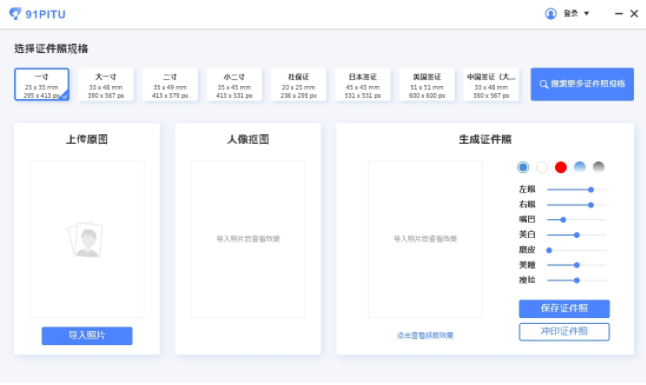Screen dimensions: 646x385
Task: Open the 点击查看排版效果 layout preview link
Action: coord(425,336)
